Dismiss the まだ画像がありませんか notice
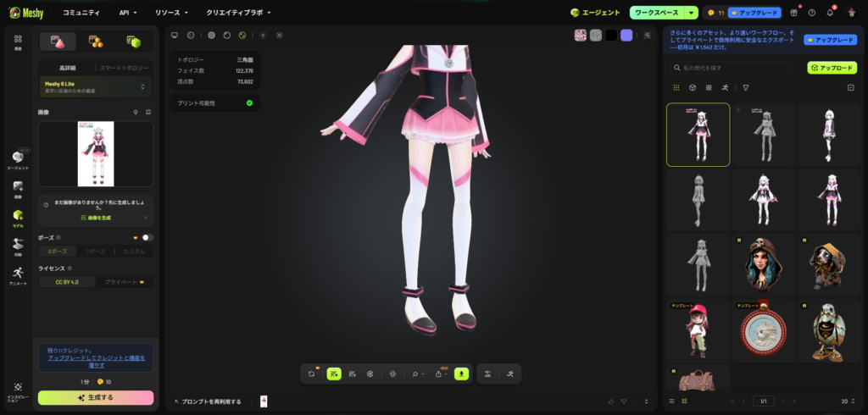The height and width of the screenshot is (415, 868). [x=146, y=218]
